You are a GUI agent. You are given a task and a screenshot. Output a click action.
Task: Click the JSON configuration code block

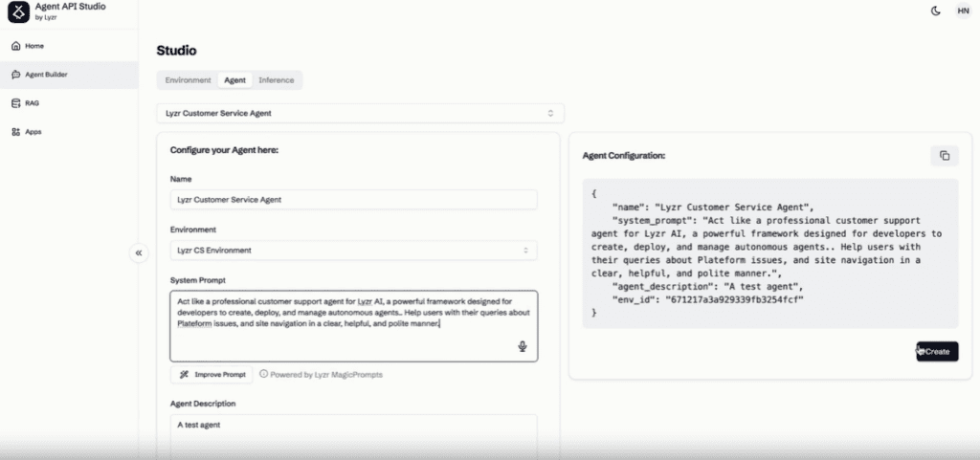tap(770, 253)
